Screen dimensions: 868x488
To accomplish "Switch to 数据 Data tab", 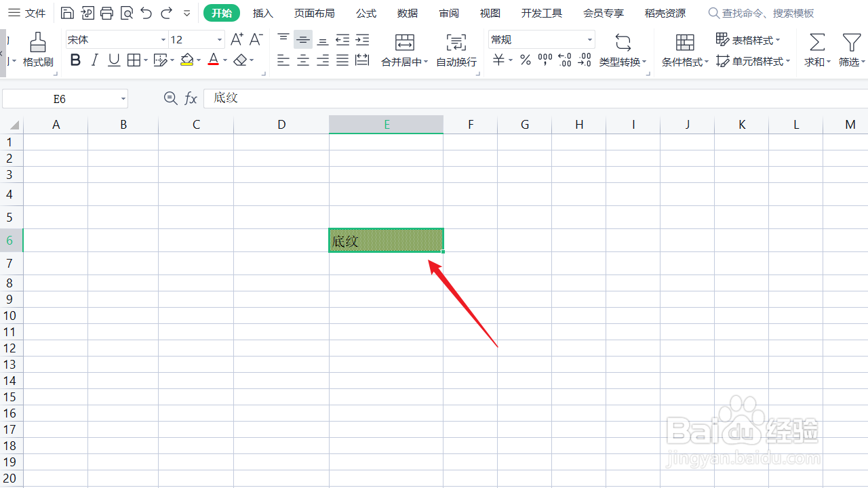I will click(x=408, y=13).
